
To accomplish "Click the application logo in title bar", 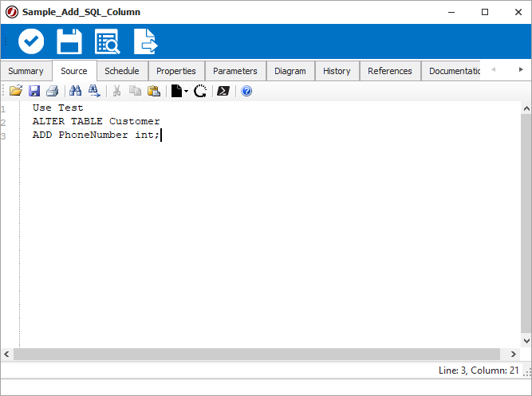I will tap(11, 12).
